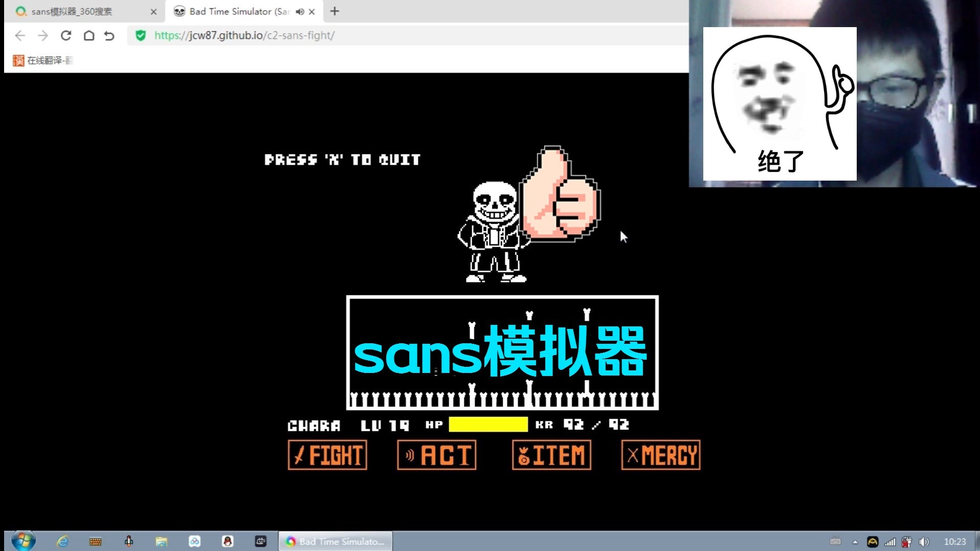This screenshot has height=551, width=980.
Task: Reload the page with the refresh icon
Action: coord(65,36)
